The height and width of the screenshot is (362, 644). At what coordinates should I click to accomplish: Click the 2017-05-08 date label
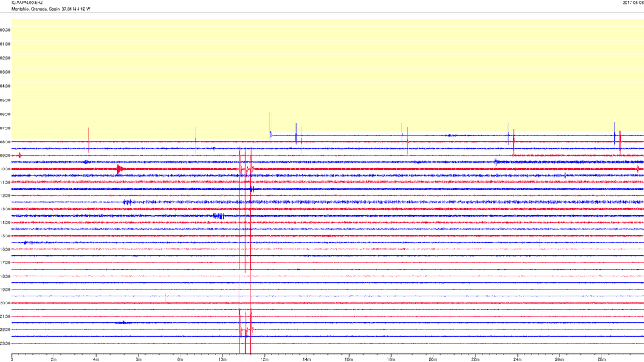633,3
